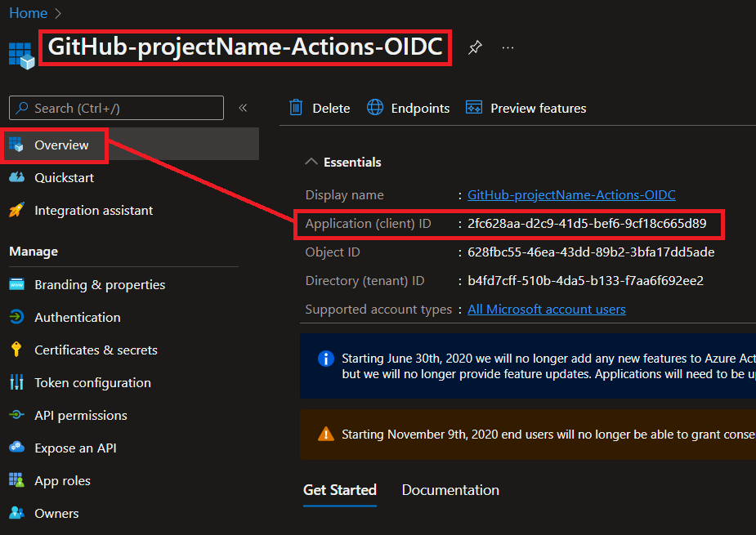756x535 pixels.
Task: Pin GitHub-projectName-Actions-OIDC with the pin icon
Action: click(475, 47)
